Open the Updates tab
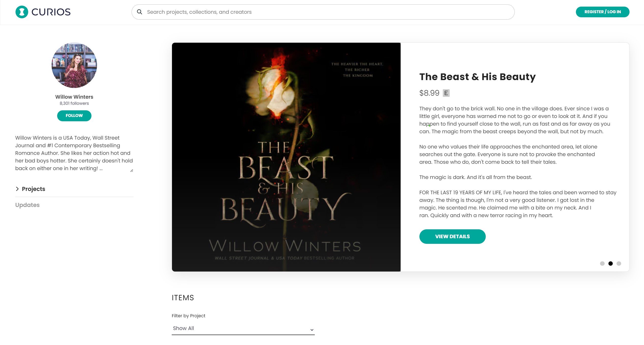 coord(27,205)
